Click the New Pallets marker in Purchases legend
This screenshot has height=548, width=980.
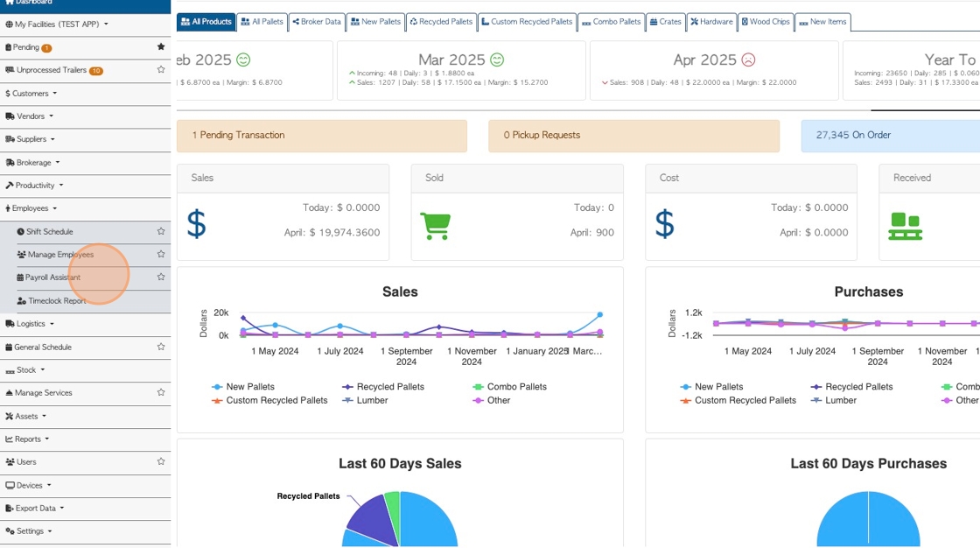686,387
